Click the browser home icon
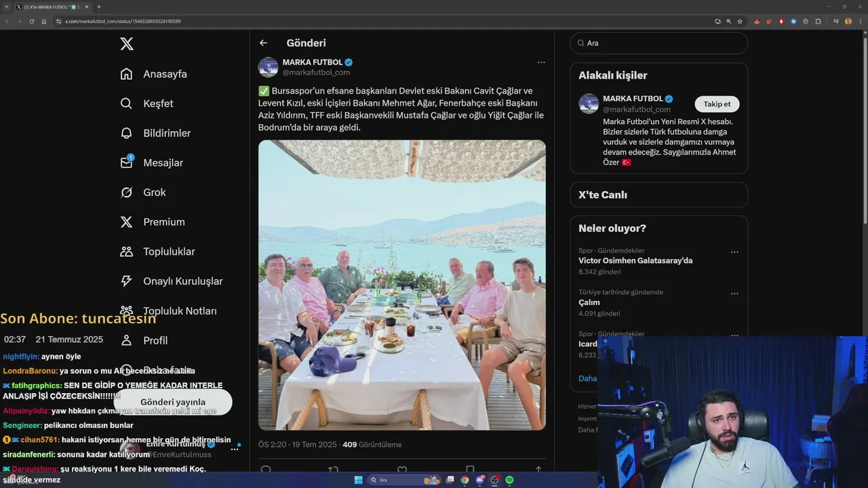868x488 pixels. (x=44, y=21)
